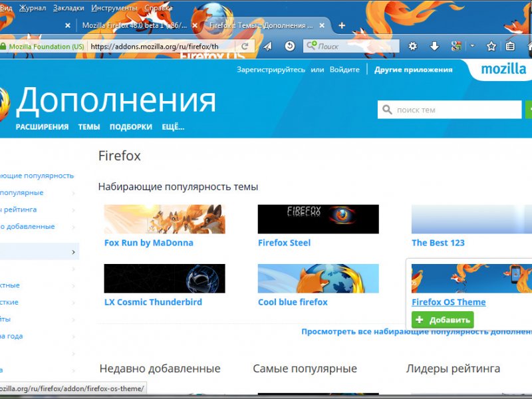Open the Инструменты menu
The height and width of the screenshot is (399, 532).
(114, 8)
